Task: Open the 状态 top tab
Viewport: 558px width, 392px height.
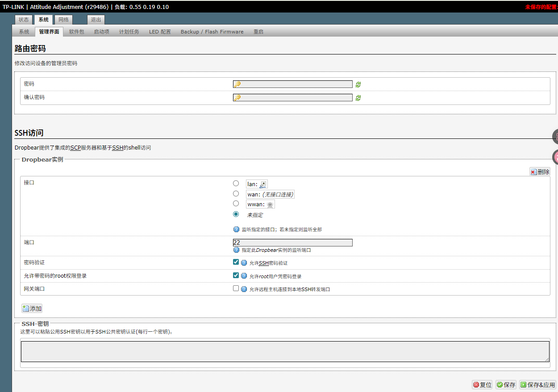Action: pyautogui.click(x=24, y=20)
